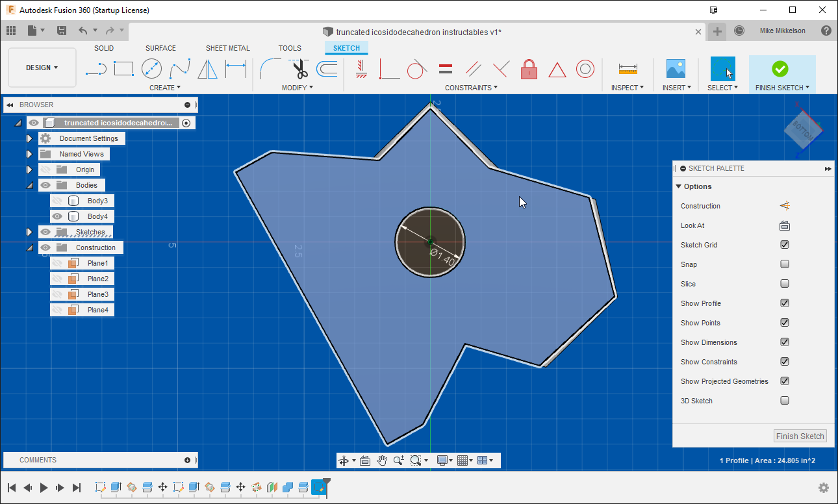Select the Mirror sketch tool

coord(207,68)
